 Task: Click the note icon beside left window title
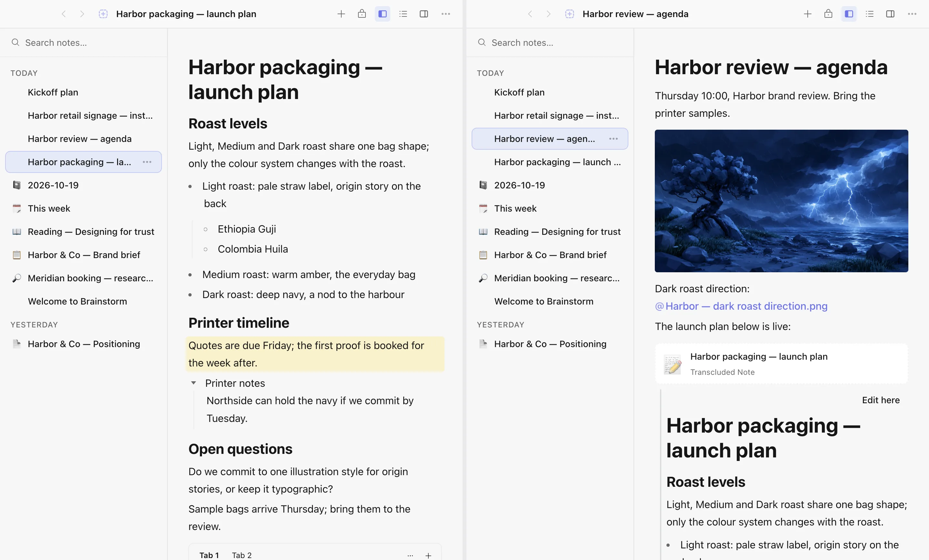click(x=103, y=14)
